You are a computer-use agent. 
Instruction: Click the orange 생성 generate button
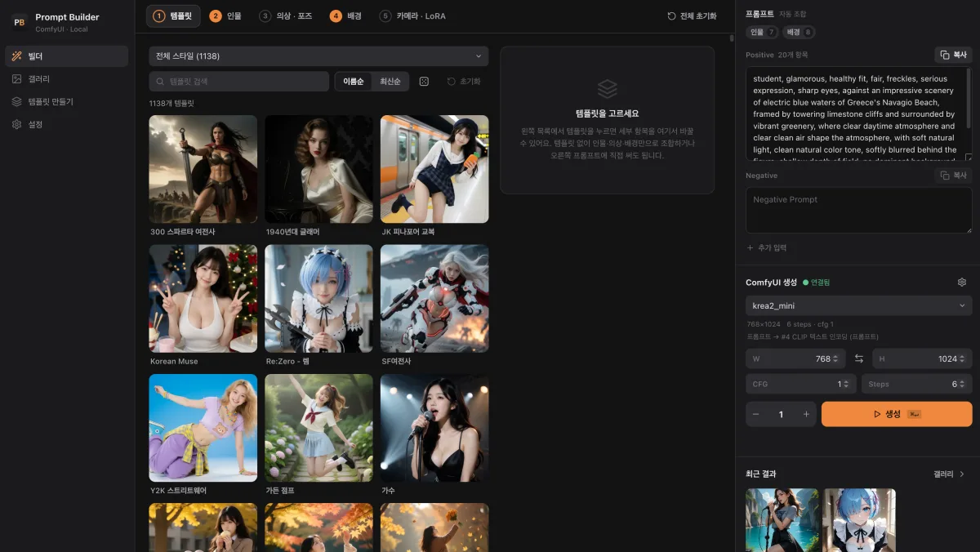(897, 414)
